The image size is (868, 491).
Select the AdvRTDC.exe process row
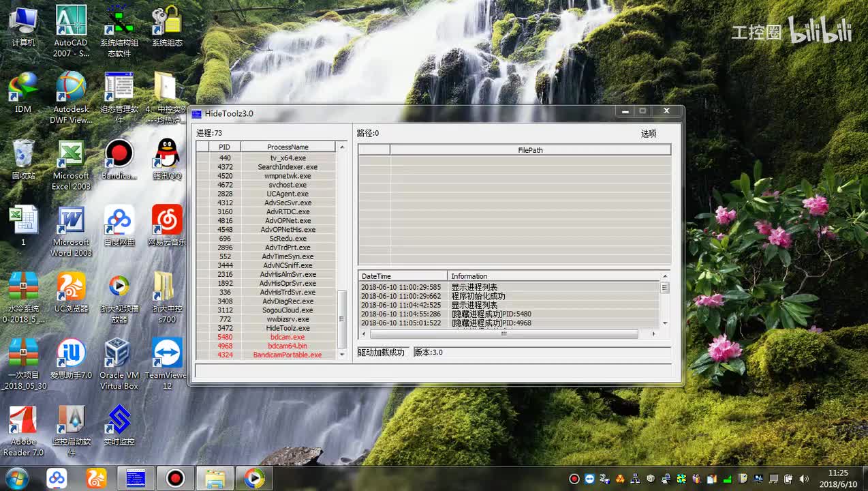pos(266,211)
